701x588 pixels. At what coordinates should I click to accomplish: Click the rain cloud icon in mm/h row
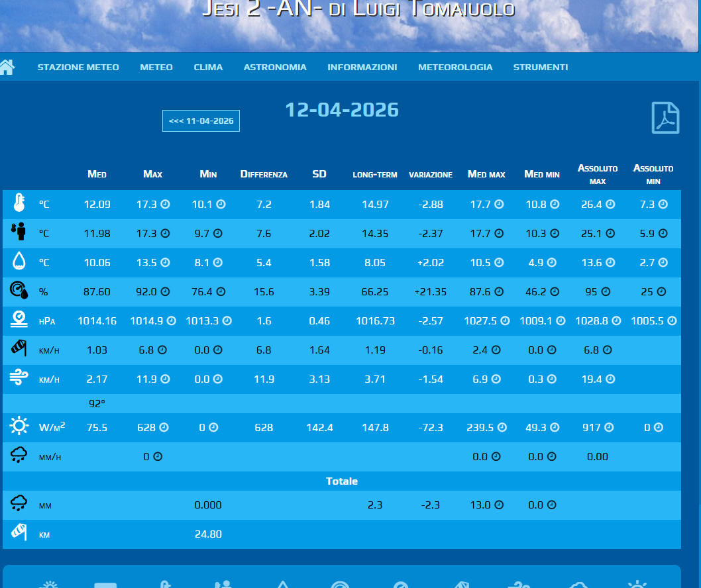(x=19, y=456)
